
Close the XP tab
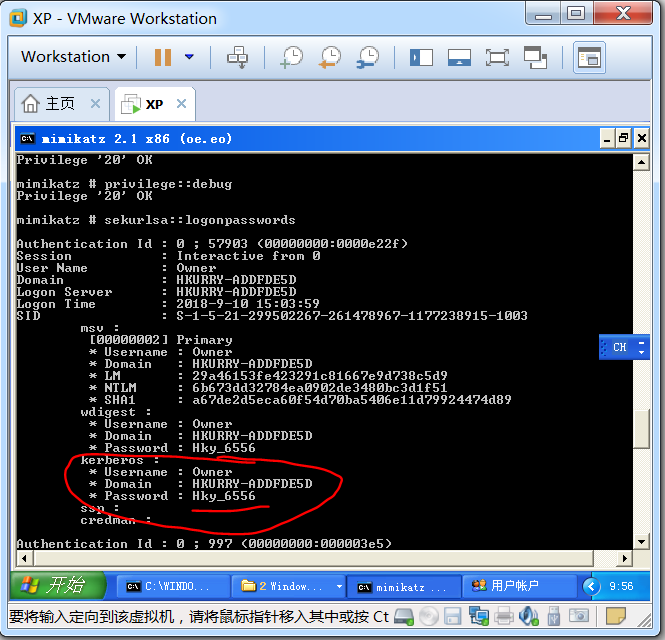pos(182,103)
